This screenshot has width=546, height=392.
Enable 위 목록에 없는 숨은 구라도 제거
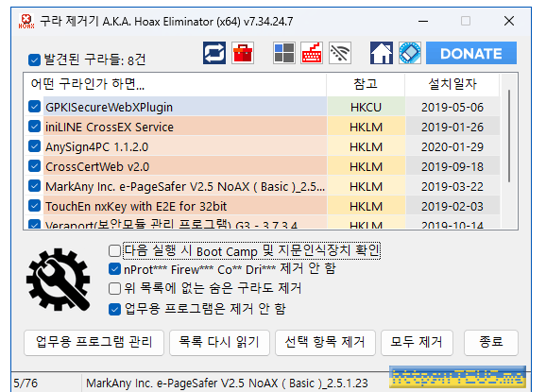tap(114, 289)
